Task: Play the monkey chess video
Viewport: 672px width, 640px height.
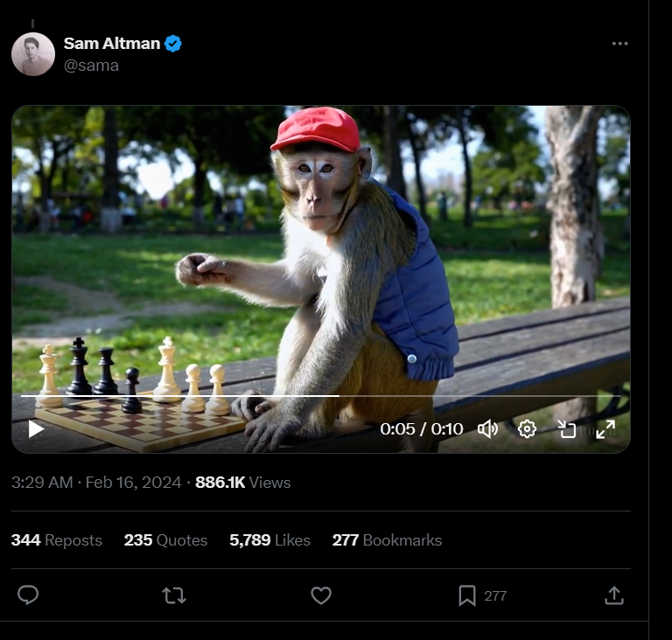Action: pos(37,428)
